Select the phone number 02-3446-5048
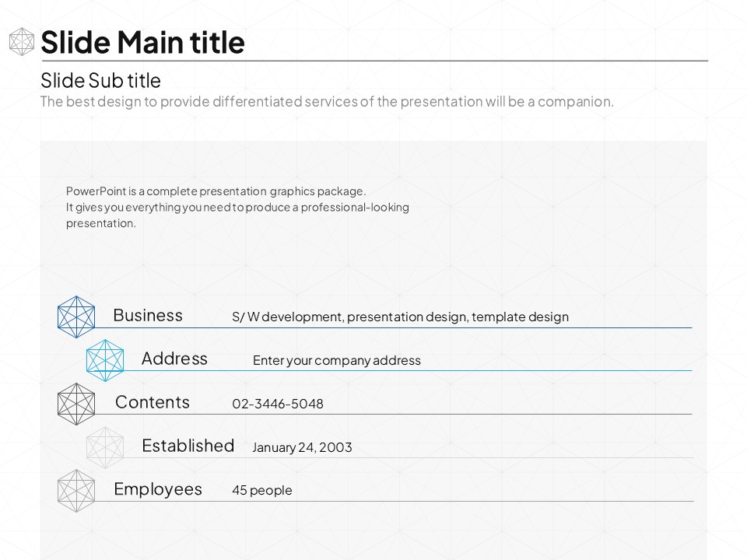This screenshot has width=747, height=560. 278,404
